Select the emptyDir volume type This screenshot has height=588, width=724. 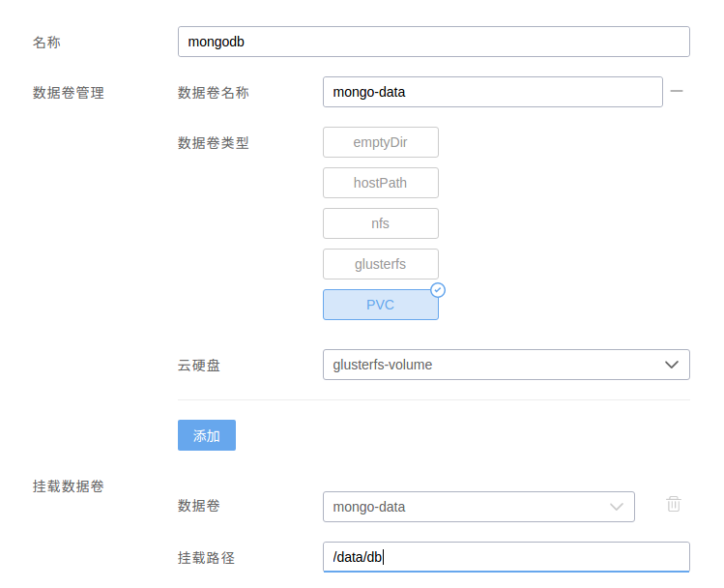380,142
